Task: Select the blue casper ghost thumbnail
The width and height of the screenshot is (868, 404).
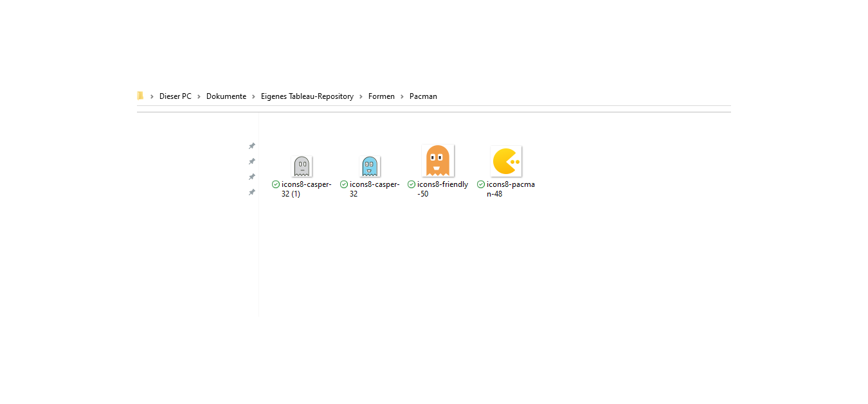Action: [370, 166]
